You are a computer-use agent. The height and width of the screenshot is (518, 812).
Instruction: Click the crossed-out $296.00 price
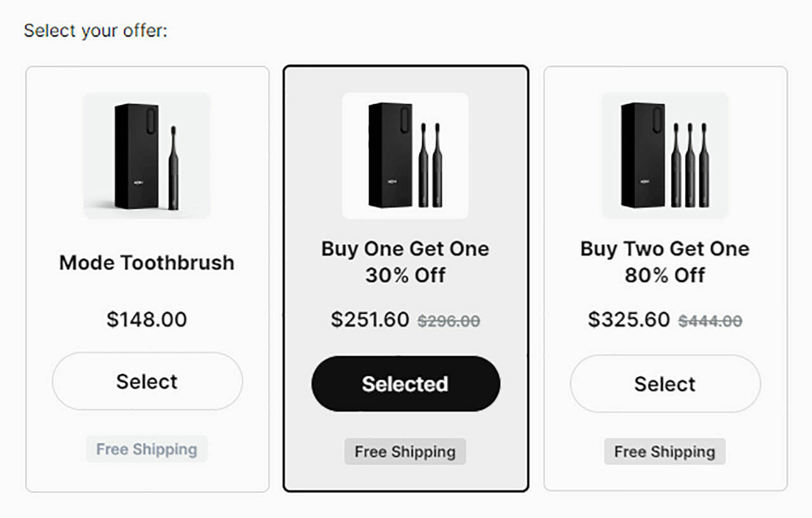pos(449,321)
